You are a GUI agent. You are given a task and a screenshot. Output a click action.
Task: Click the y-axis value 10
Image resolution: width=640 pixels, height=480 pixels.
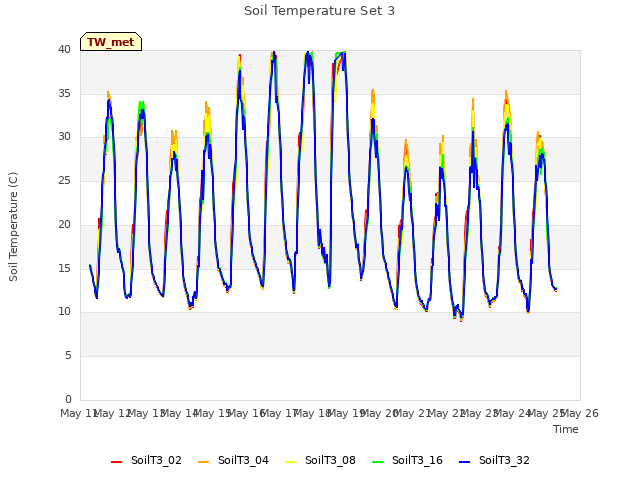pyautogui.click(x=64, y=311)
